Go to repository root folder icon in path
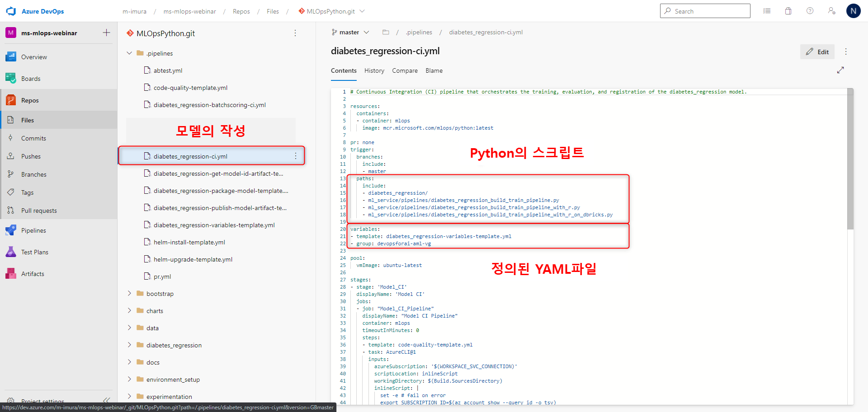Screen dimensions: 868x412 tap(386, 32)
